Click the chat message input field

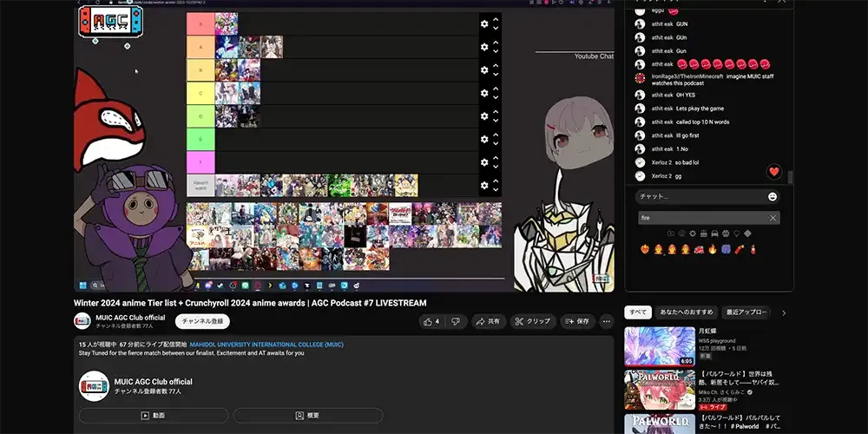pos(699,197)
